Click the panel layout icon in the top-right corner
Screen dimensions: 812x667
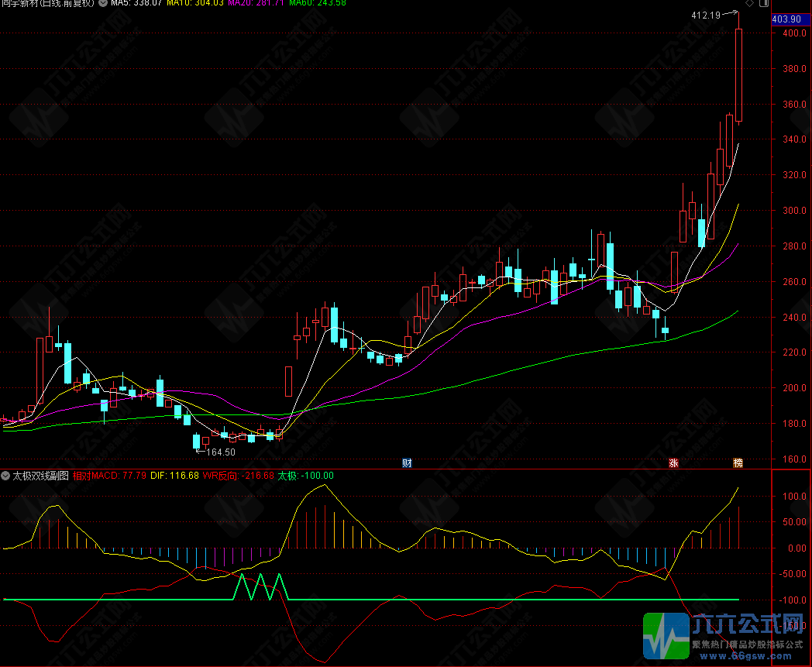[x=764, y=3]
